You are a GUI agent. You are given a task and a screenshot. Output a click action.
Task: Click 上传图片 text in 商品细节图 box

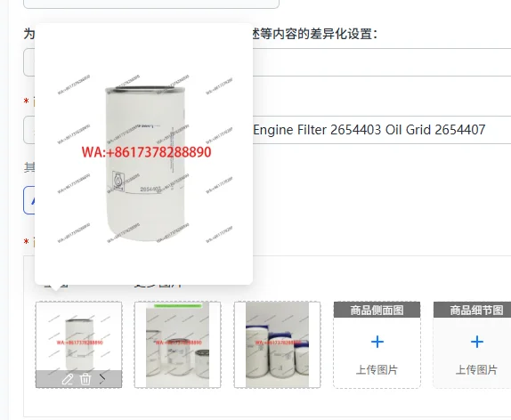(x=476, y=370)
